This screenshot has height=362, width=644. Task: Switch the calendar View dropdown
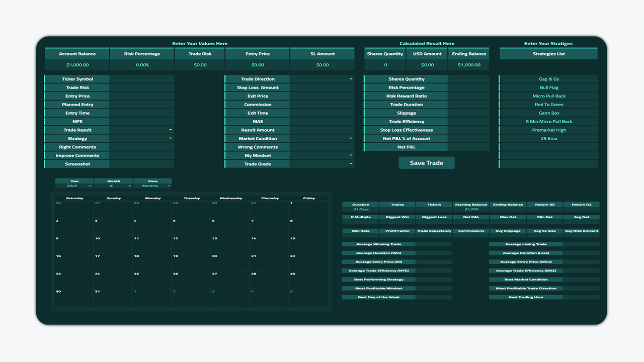168,186
